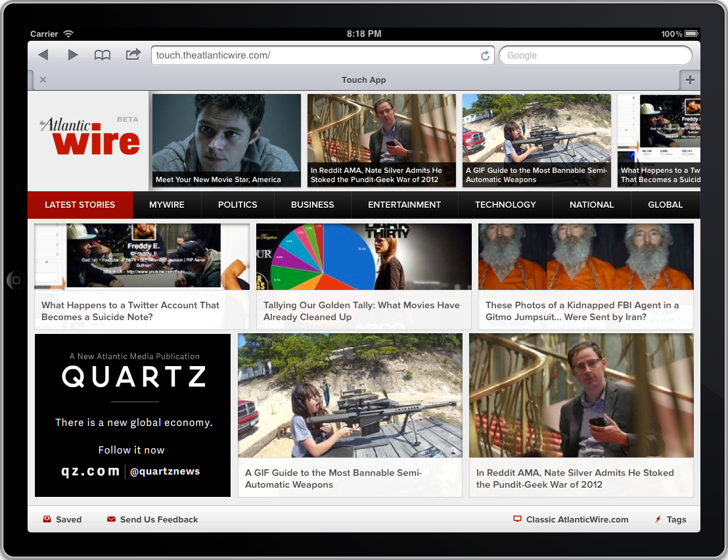Screen dimensions: 728x560
Task: Open the partially visible featured Twitter story thumbnail
Action: click(x=659, y=141)
